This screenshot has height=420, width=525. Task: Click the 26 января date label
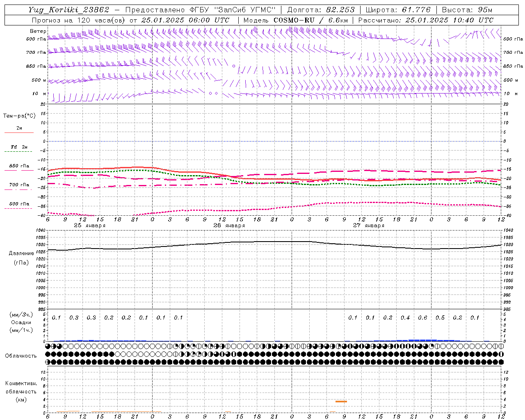click(229, 226)
